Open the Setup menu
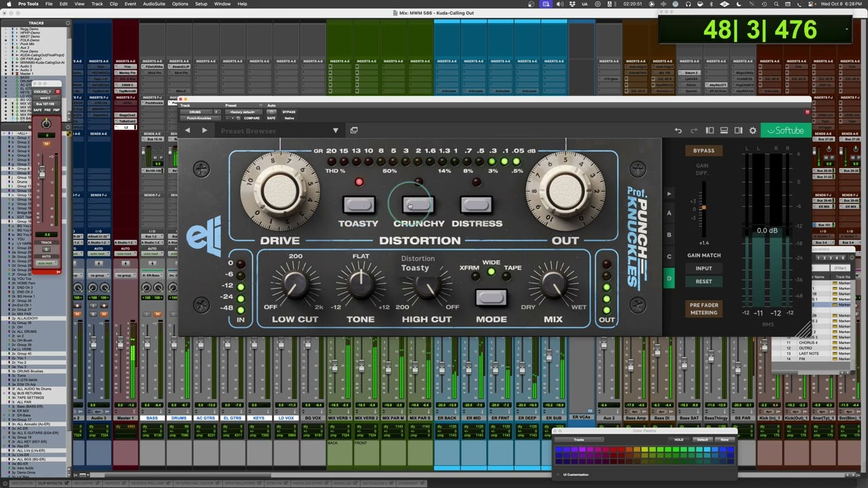868x488 pixels. (201, 4)
